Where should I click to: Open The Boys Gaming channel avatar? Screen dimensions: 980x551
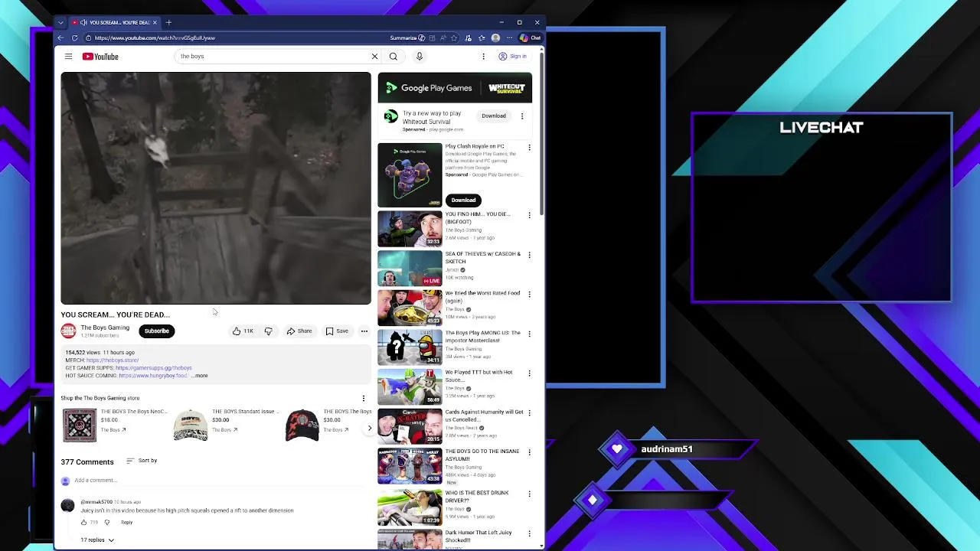[68, 331]
